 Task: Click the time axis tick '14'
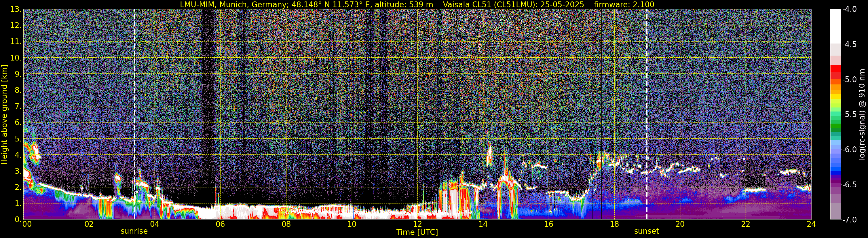483,224
